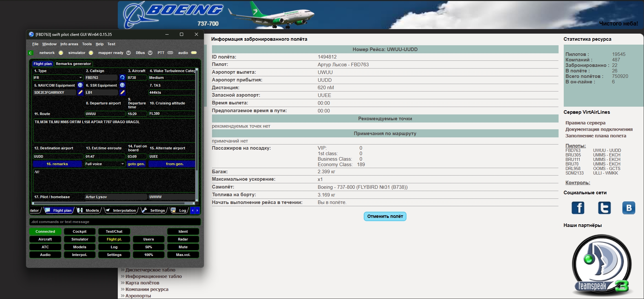Open the SSR Equipment help icon
This screenshot has width=644, height=299.
coord(122,85)
